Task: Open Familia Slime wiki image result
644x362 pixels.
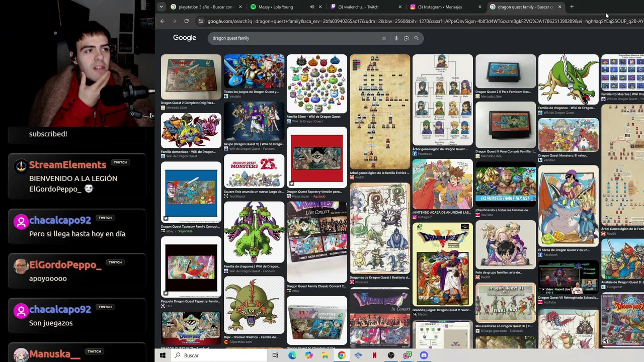Action: (317, 83)
